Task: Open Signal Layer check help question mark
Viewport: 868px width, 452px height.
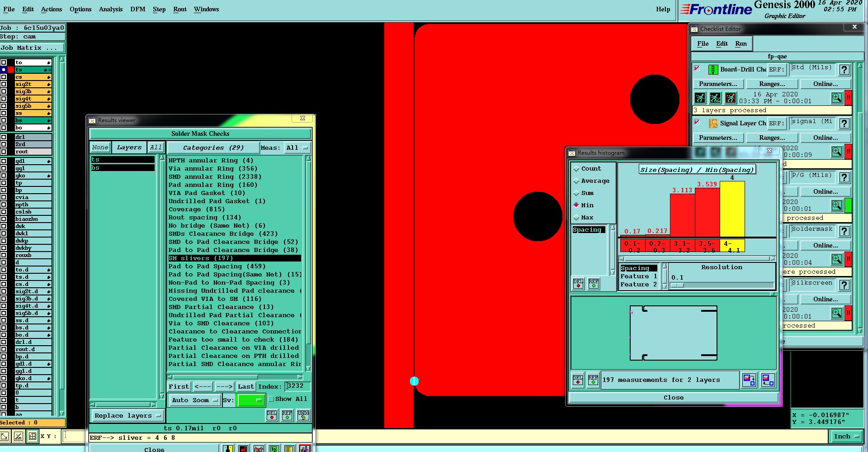Action: click(x=844, y=124)
